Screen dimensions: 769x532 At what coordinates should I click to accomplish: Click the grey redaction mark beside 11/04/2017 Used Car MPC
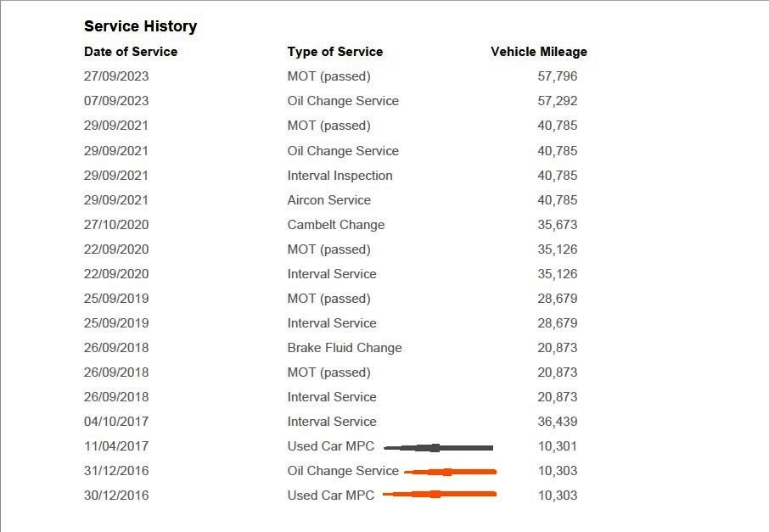pyautogui.click(x=439, y=448)
